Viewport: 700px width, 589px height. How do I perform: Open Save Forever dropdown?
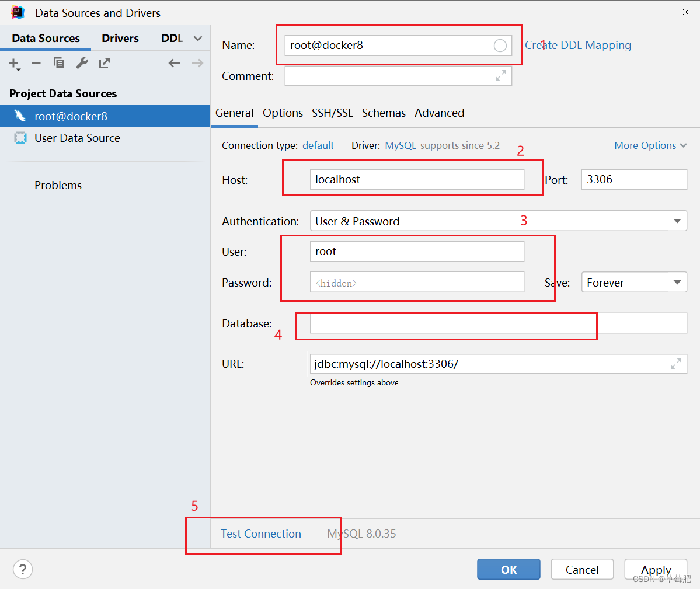(x=634, y=283)
